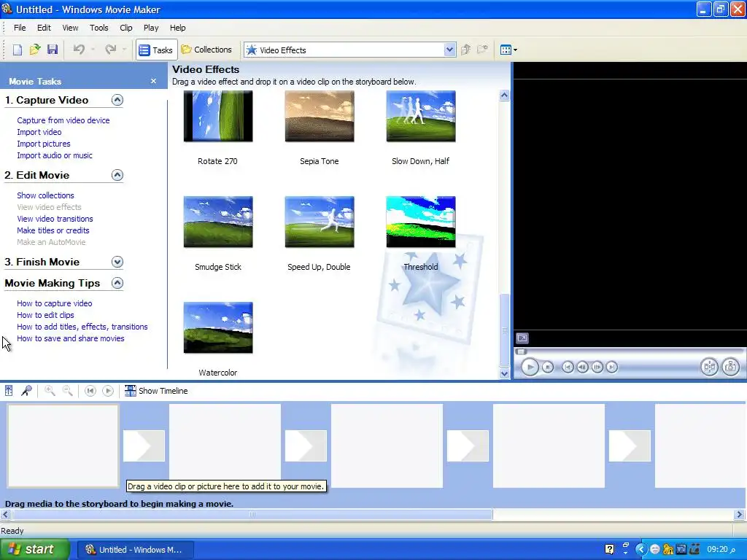747x560 pixels.
Task: Select the Watercolor effect thumbnail
Action: (x=218, y=327)
